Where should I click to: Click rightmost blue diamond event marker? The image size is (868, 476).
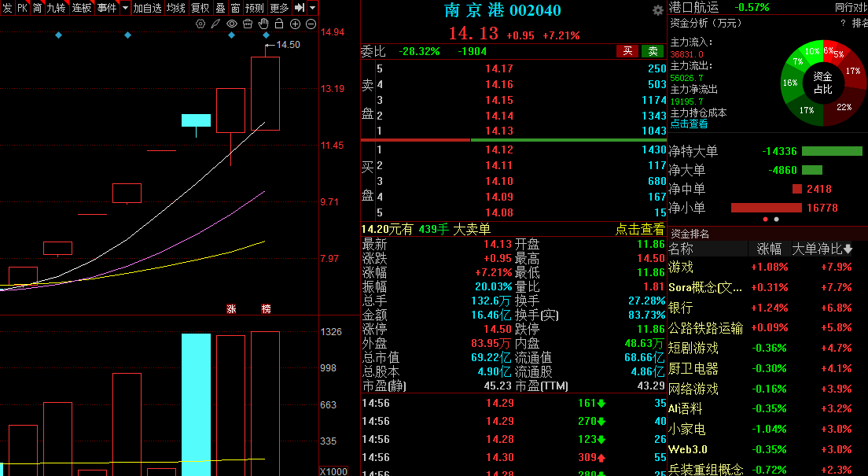tap(267, 35)
